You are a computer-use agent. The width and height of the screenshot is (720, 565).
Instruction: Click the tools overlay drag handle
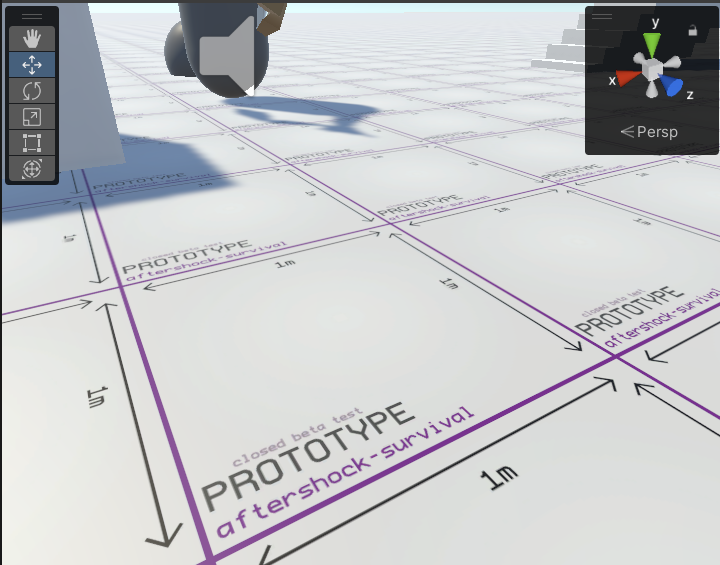32,17
